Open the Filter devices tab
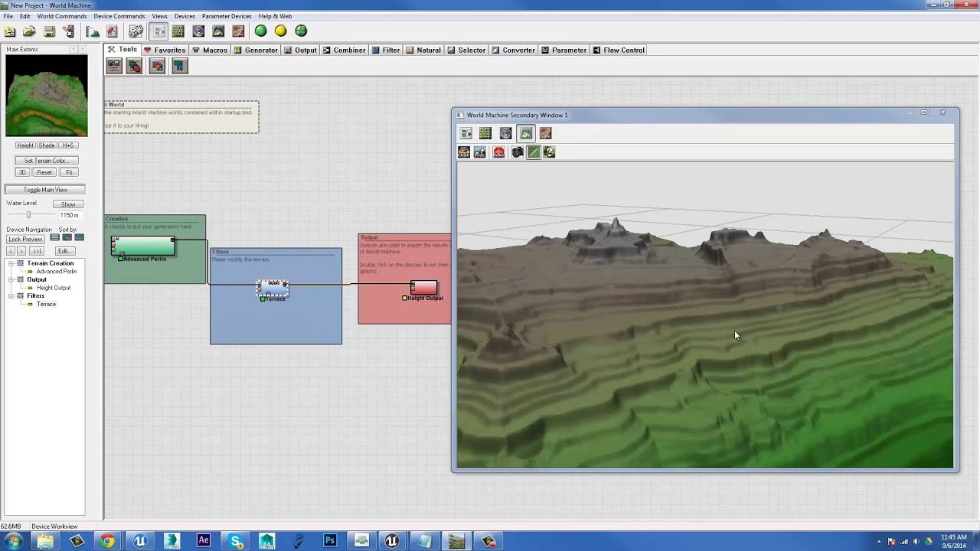 386,50
